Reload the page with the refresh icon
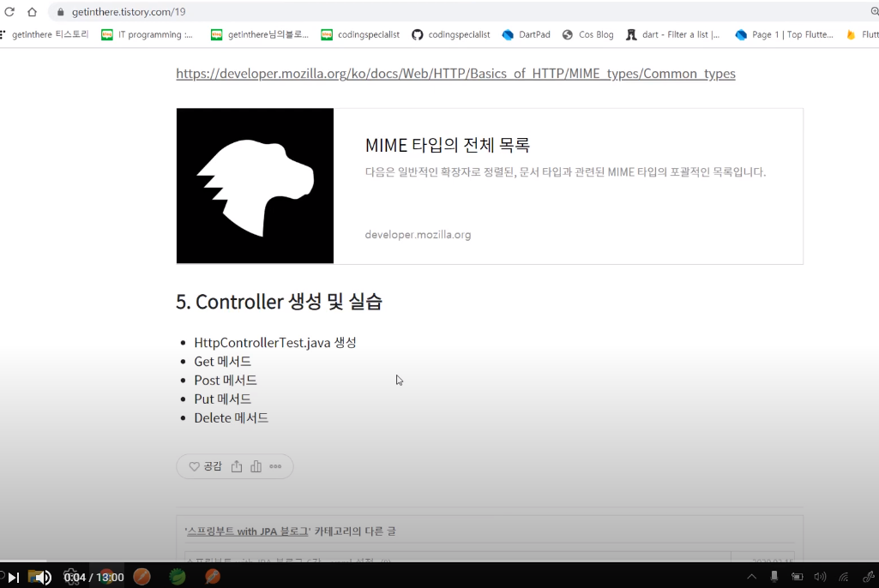The height and width of the screenshot is (588, 879). [x=9, y=12]
